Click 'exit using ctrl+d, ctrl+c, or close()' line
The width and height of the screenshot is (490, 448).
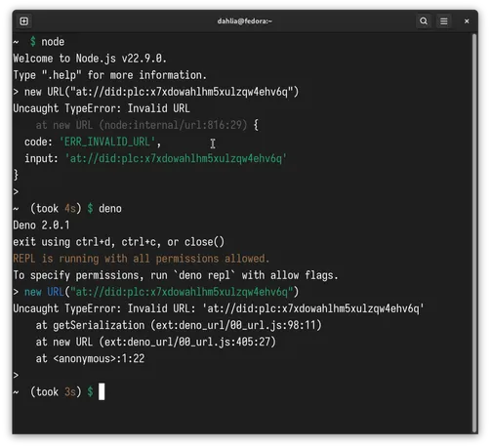[119, 242]
